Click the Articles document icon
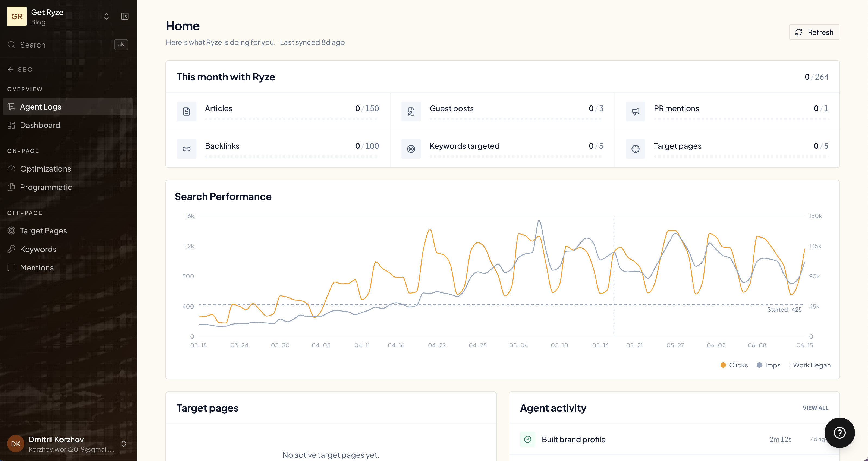This screenshot has width=868, height=461. [x=186, y=111]
